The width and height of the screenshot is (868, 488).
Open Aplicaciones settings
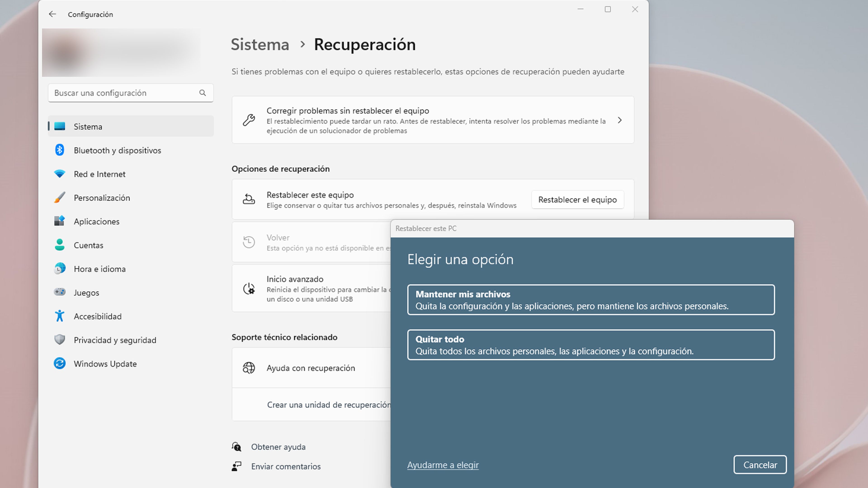(131, 221)
